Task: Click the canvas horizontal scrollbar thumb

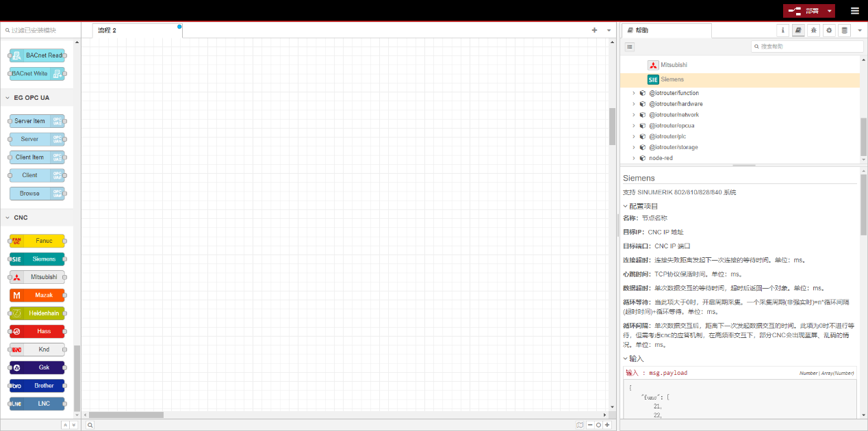Action: point(126,415)
